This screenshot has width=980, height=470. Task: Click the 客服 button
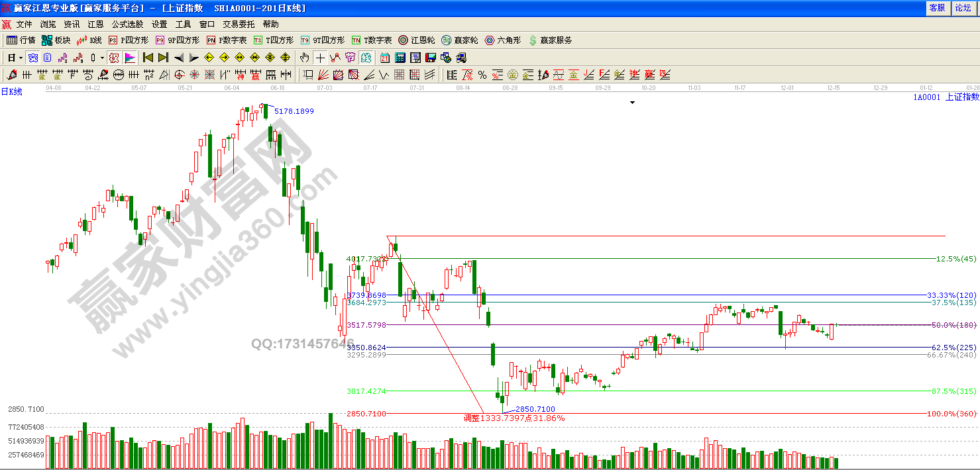click(937, 8)
